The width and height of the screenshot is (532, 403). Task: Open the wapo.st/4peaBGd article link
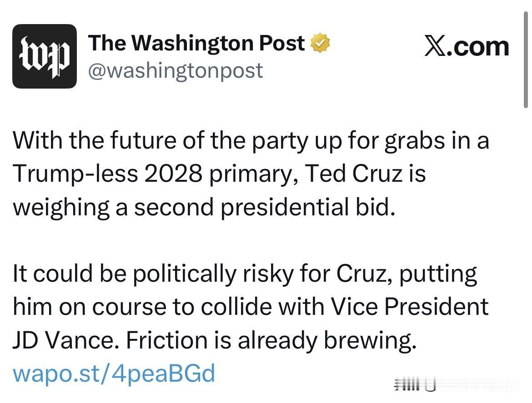coord(114,373)
